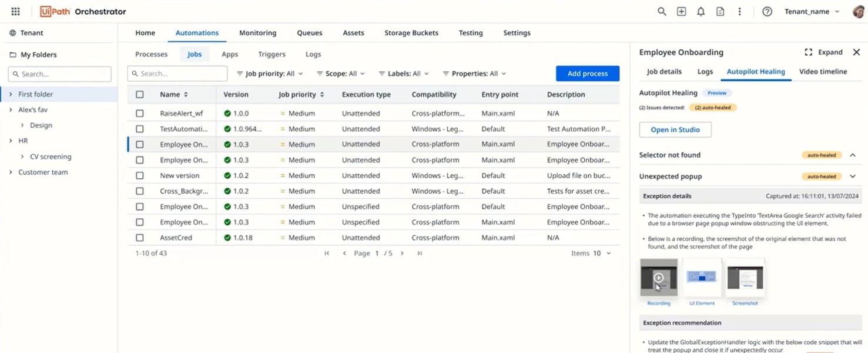Open Properties filter dropdown
Screen dimensions: 868x353
point(474,74)
